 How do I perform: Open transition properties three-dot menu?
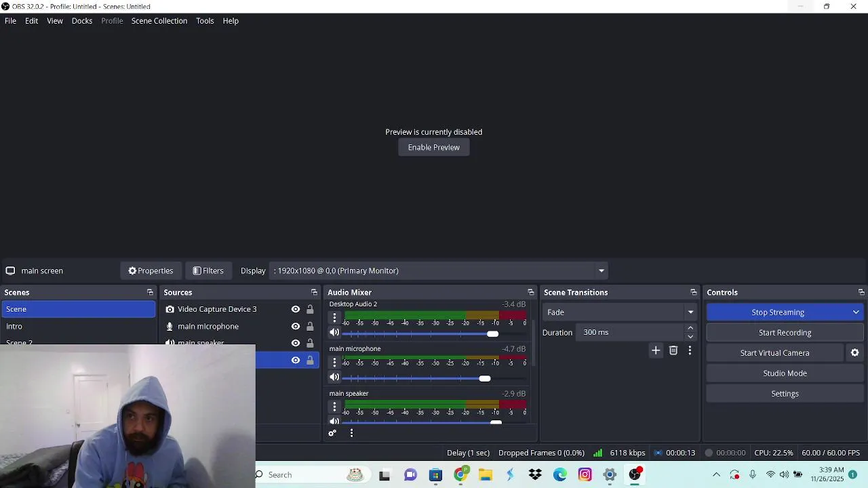pyautogui.click(x=690, y=350)
